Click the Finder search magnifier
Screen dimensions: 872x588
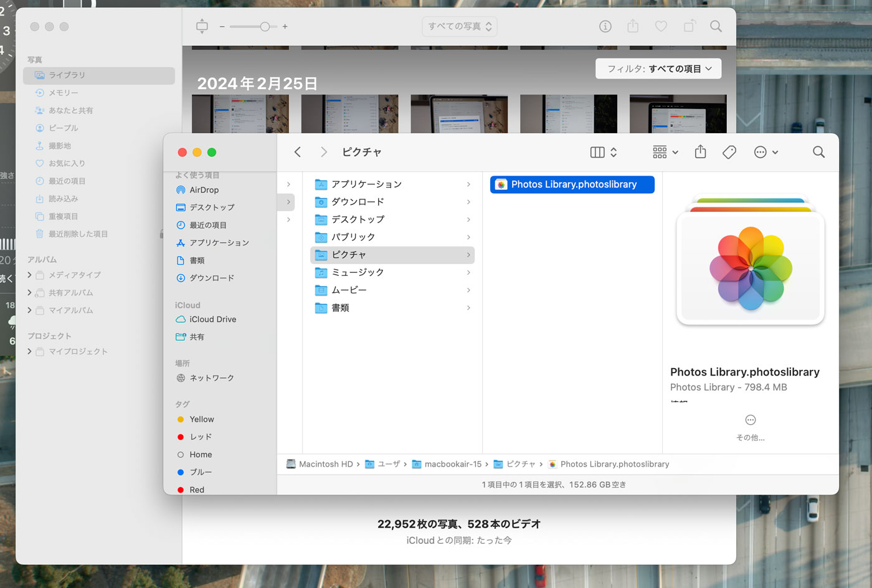(x=818, y=152)
